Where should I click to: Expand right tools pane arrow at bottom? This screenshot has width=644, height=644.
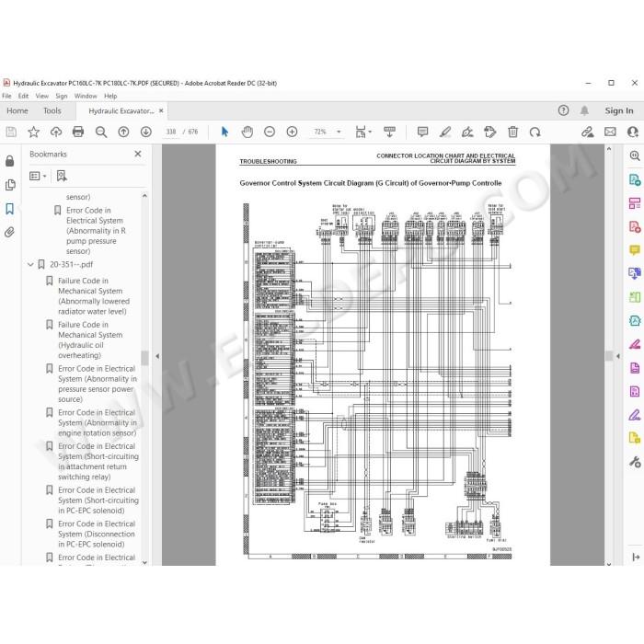[636, 557]
